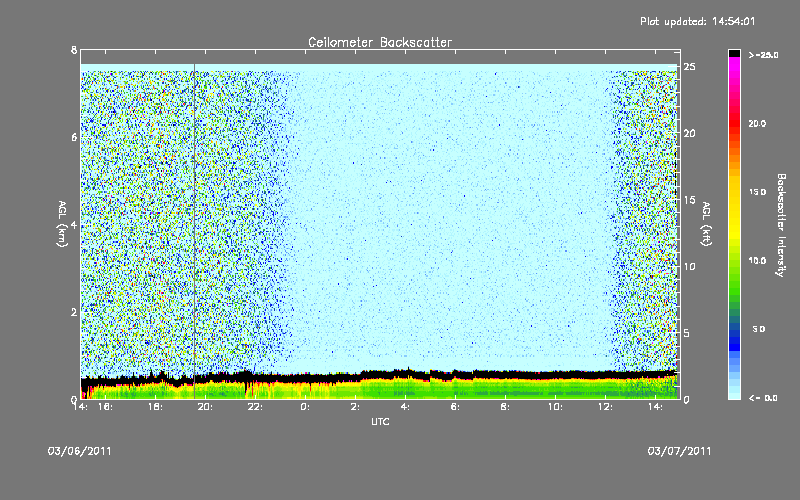Click the red band of the colorbar
Viewport: 800px width, 500px height.
pyautogui.click(x=734, y=124)
